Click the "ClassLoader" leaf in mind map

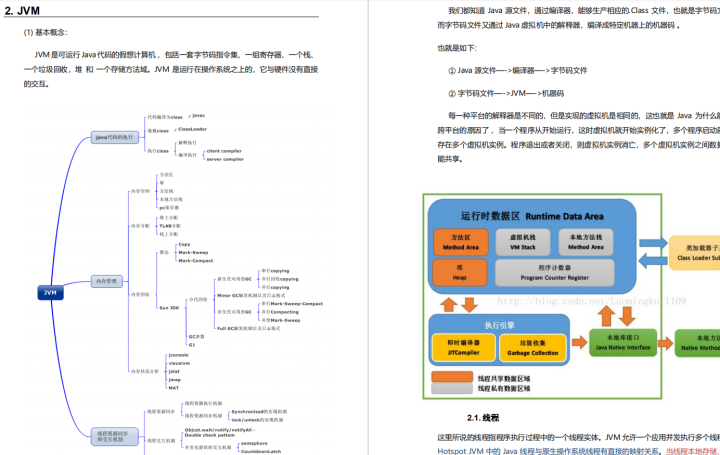[x=192, y=129]
